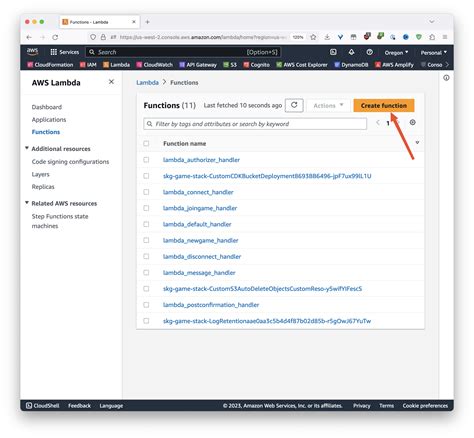Open S3 shortcut in favorites bar

(x=230, y=65)
